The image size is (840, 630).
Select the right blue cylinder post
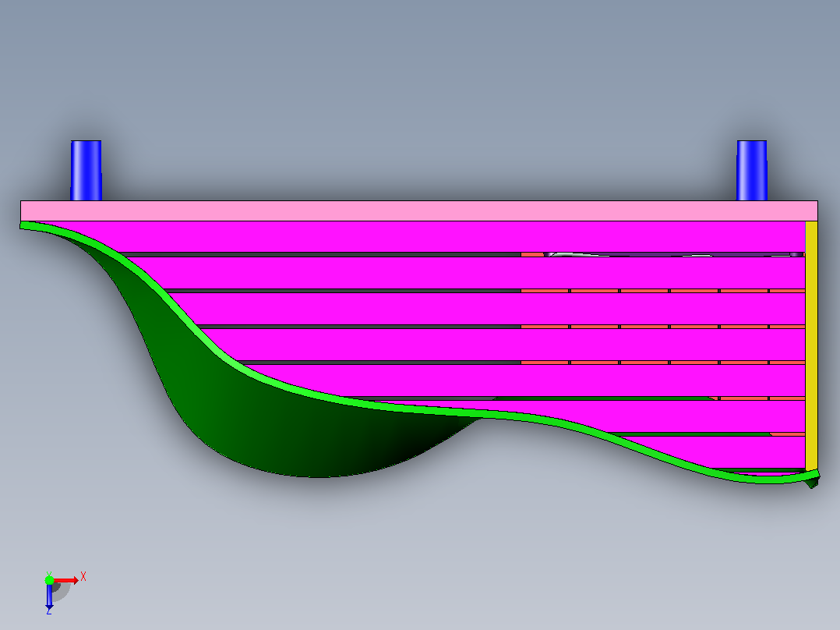coord(752,171)
